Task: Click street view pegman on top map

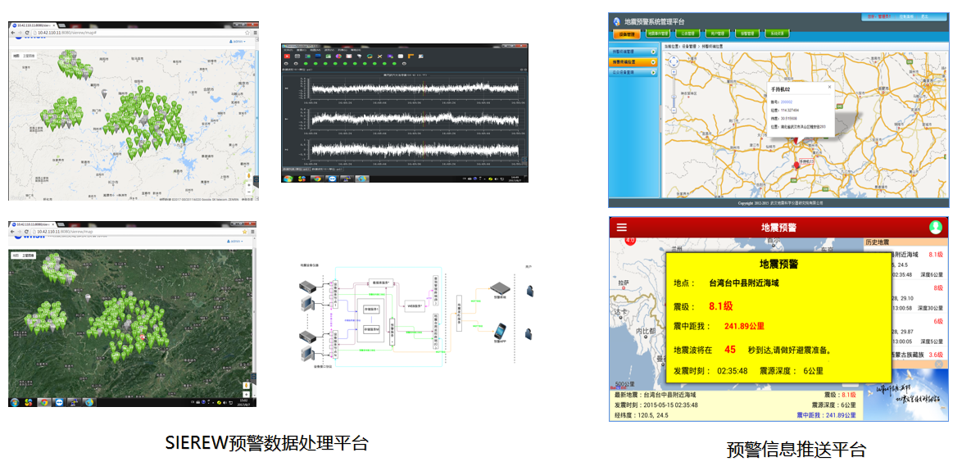Action: click(x=248, y=174)
